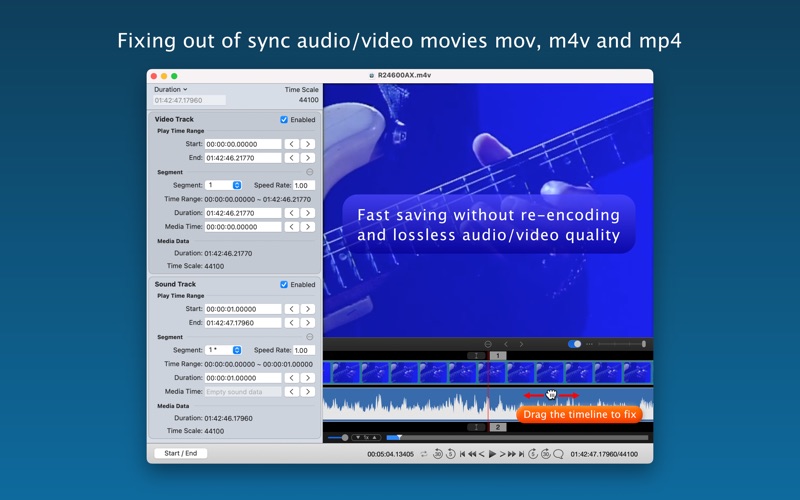Click the R24600AX.m4v window title
This screenshot has width=800, height=500.
(x=404, y=75)
